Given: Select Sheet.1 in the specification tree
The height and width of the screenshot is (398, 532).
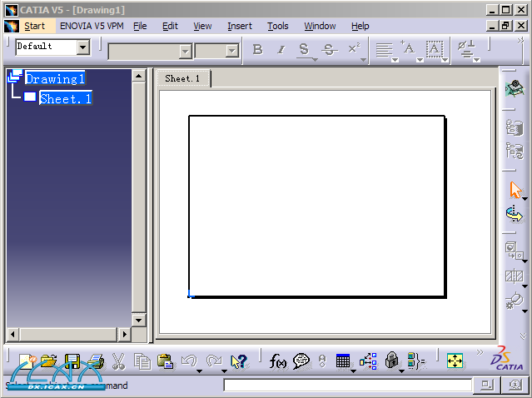Looking at the screenshot, I should pyautogui.click(x=66, y=98).
